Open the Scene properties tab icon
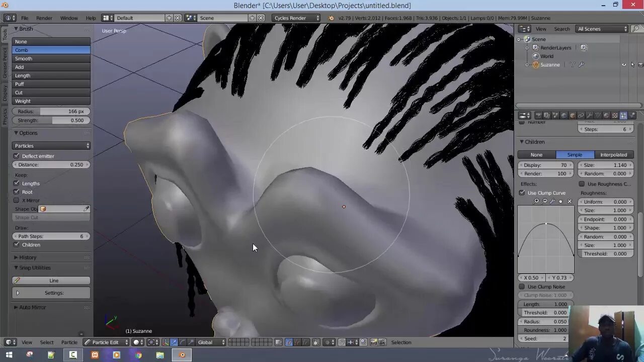 (555, 116)
